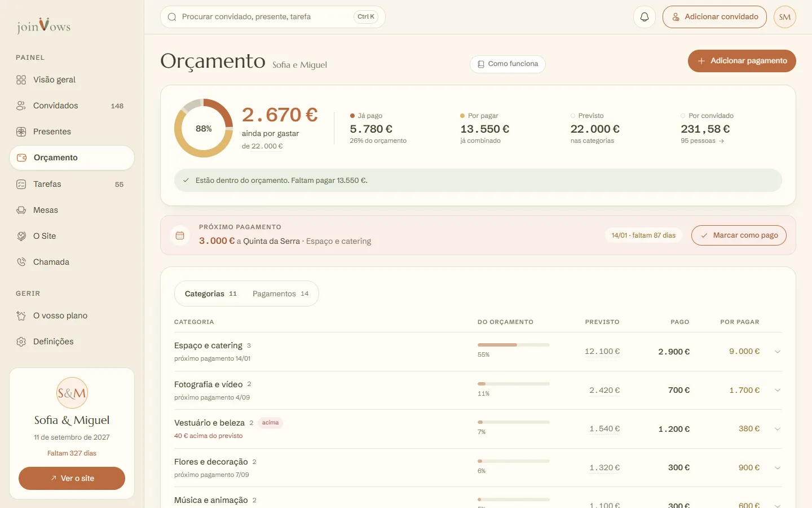This screenshot has height=508, width=812.
Task: Click the Presentes gift icon
Action: coord(21,132)
